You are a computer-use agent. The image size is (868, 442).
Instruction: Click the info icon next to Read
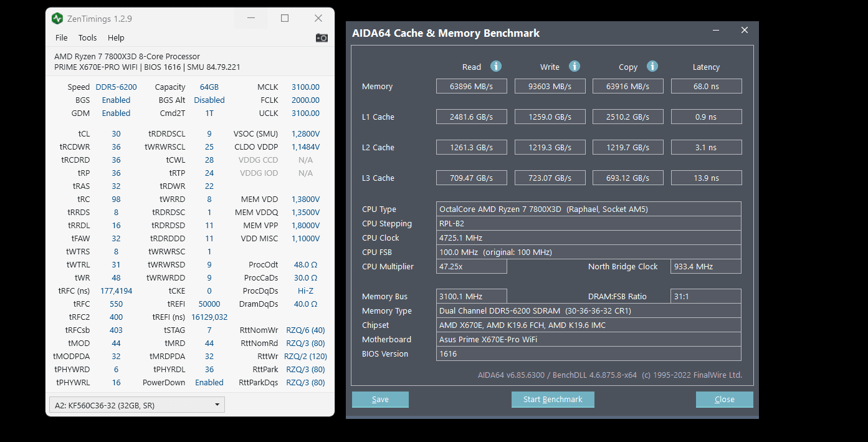tap(496, 66)
